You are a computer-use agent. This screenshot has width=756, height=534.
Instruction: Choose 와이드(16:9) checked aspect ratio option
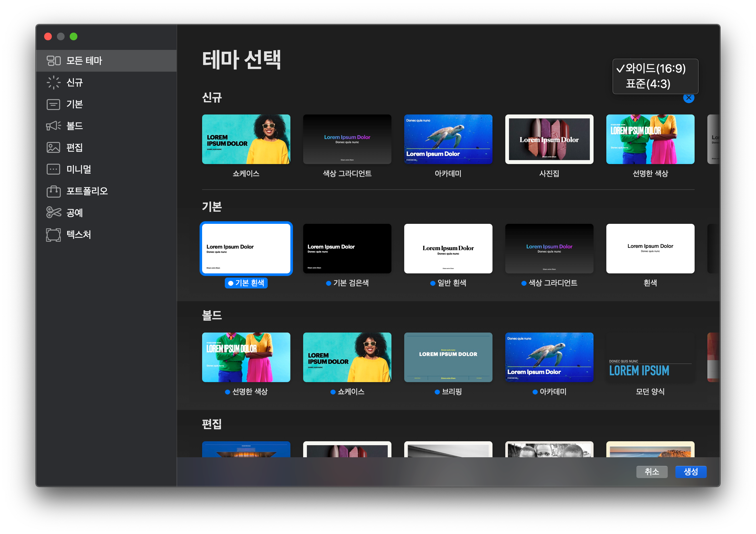tap(655, 68)
